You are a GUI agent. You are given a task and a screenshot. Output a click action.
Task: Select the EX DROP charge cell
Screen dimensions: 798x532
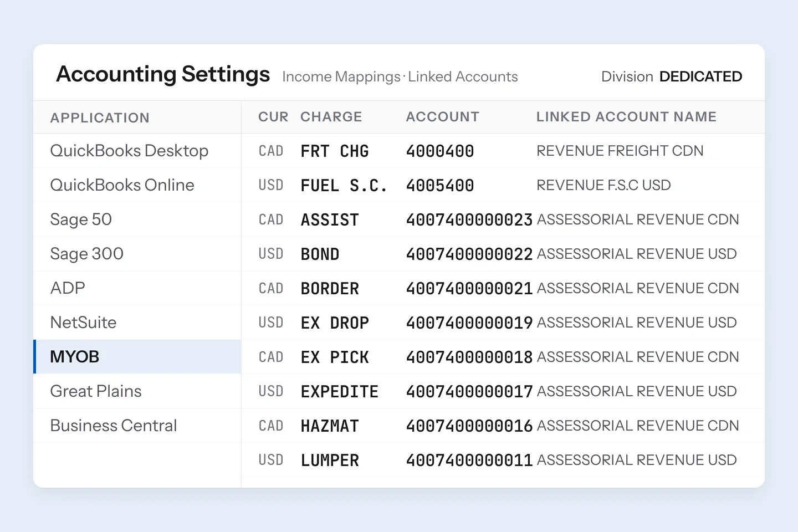(x=335, y=323)
